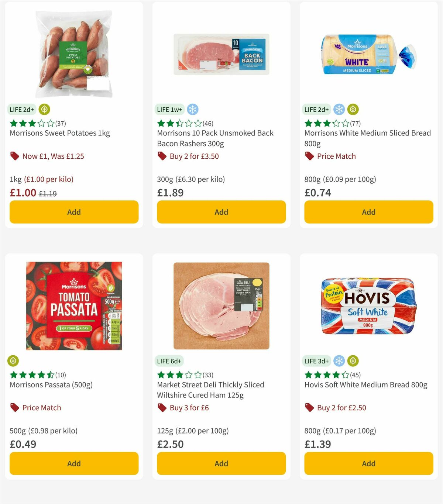Open the Morrisons Sweet Potatoes 1kg product page
This screenshot has width=443, height=504.
coord(59,133)
